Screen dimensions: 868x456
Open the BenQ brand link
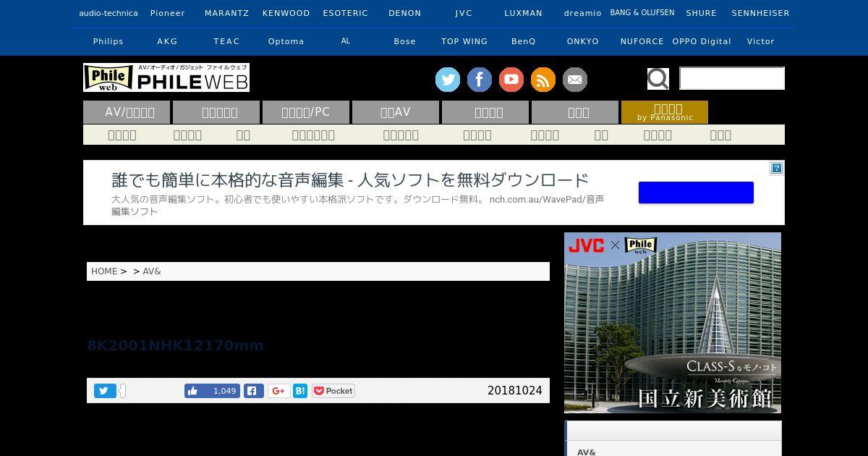[x=524, y=41]
